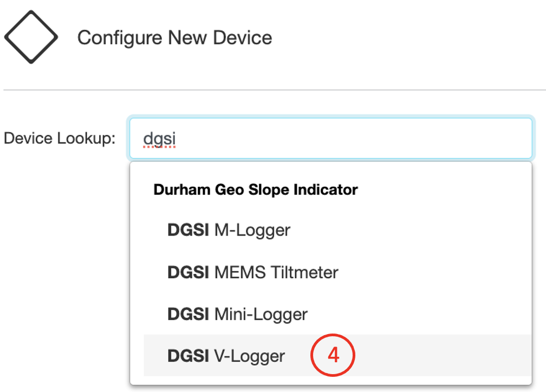Select DGSI M-Logger from the list
Screen dimensions: 546x392
pyautogui.click(x=337, y=230)
